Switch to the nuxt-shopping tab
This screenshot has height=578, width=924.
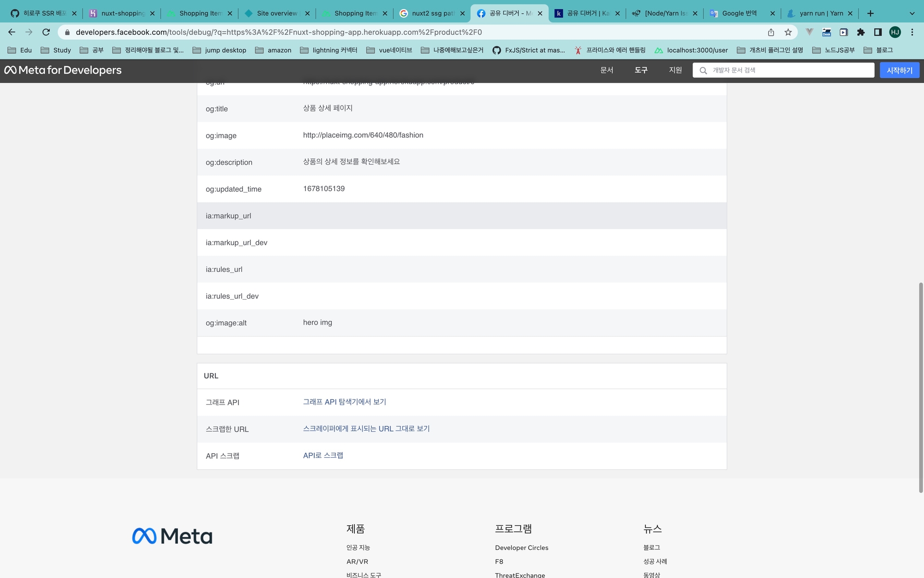coord(122,13)
